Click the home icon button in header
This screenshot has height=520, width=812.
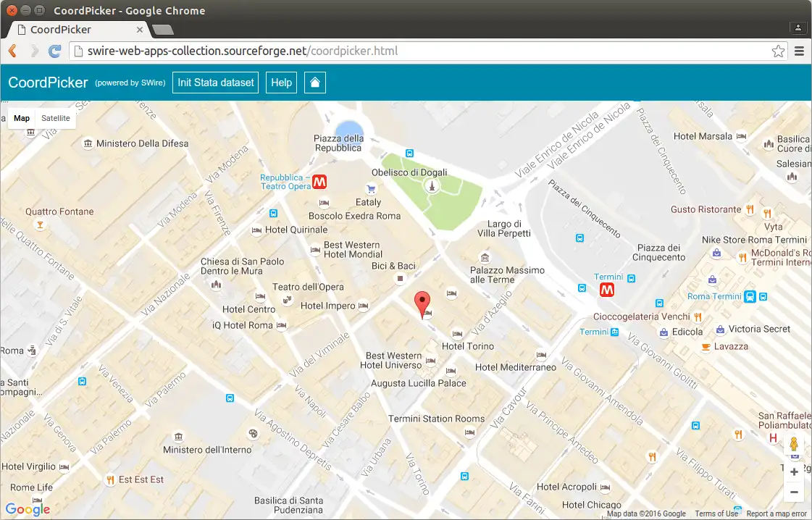click(315, 83)
